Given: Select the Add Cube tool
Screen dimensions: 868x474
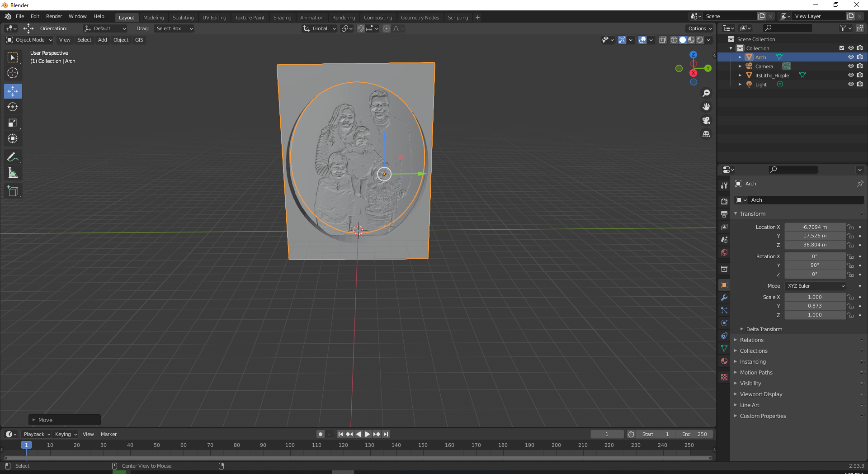Looking at the screenshot, I should (x=13, y=191).
